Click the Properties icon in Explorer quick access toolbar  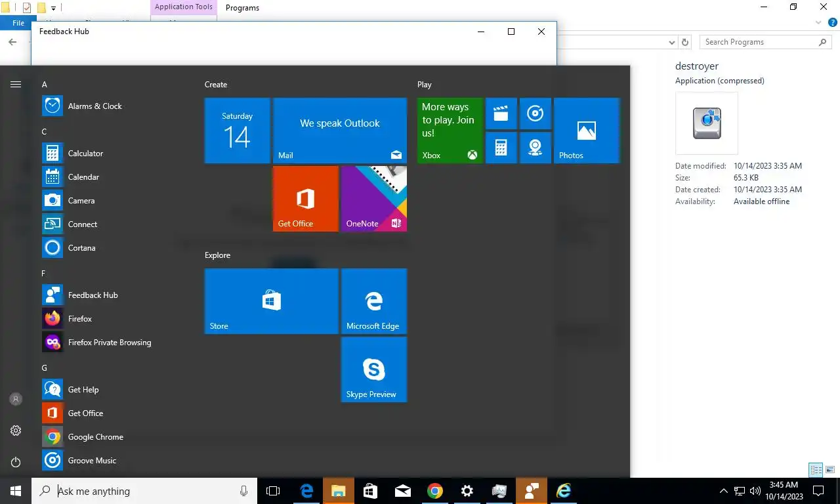(x=27, y=8)
